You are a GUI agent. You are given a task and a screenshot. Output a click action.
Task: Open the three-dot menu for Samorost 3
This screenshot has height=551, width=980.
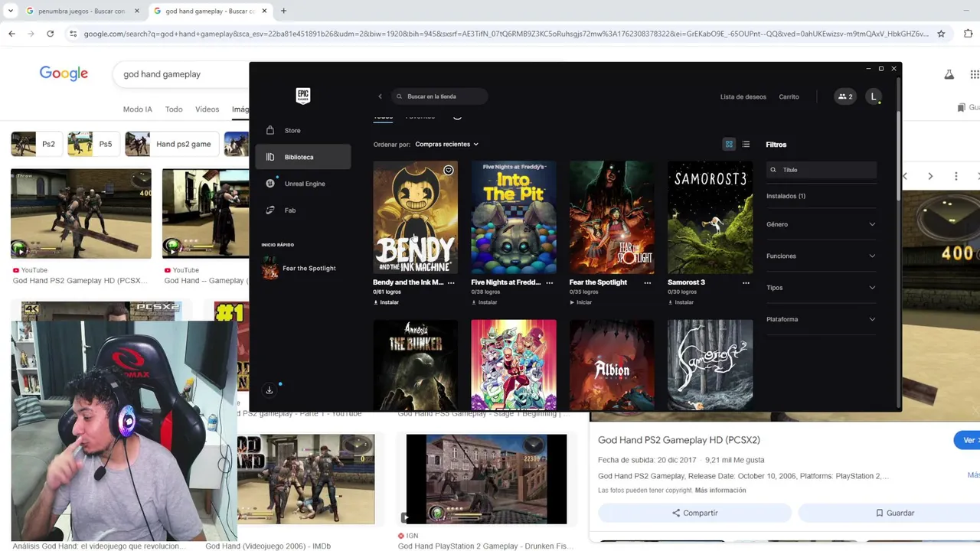(746, 282)
